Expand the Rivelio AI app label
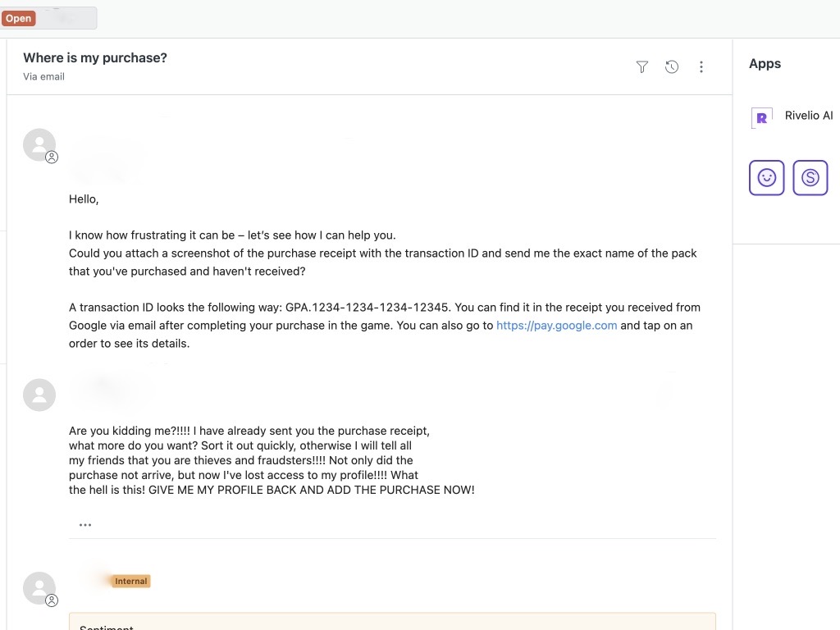Image resolution: width=840 pixels, height=630 pixels. tap(808, 116)
